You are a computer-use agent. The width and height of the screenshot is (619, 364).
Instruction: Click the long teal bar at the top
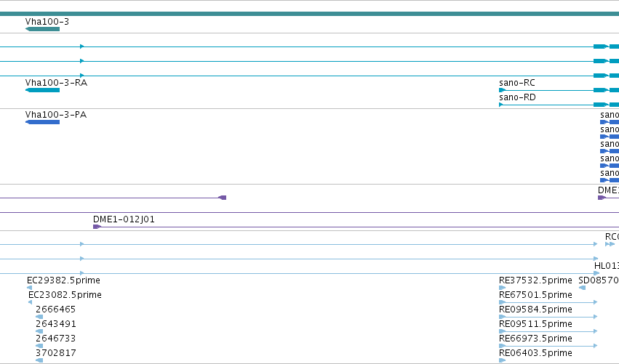click(x=310, y=14)
